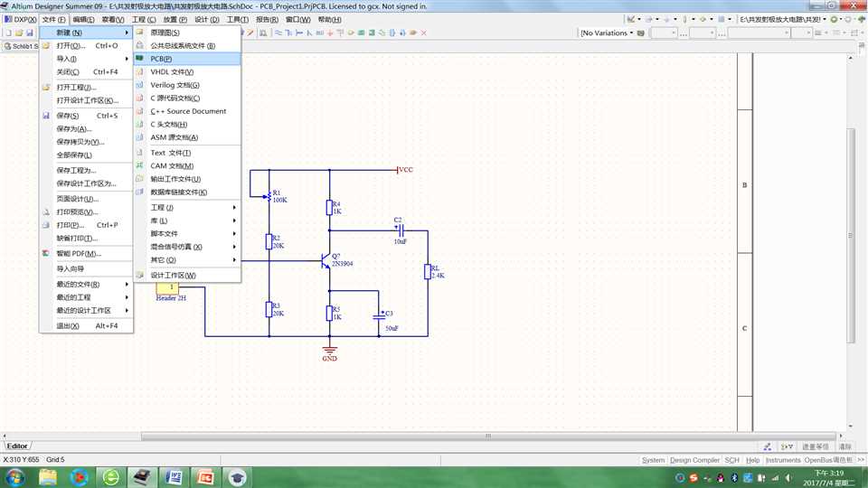868x488 pixels.
Task: Switch to the Editor tab
Action: [x=17, y=446]
